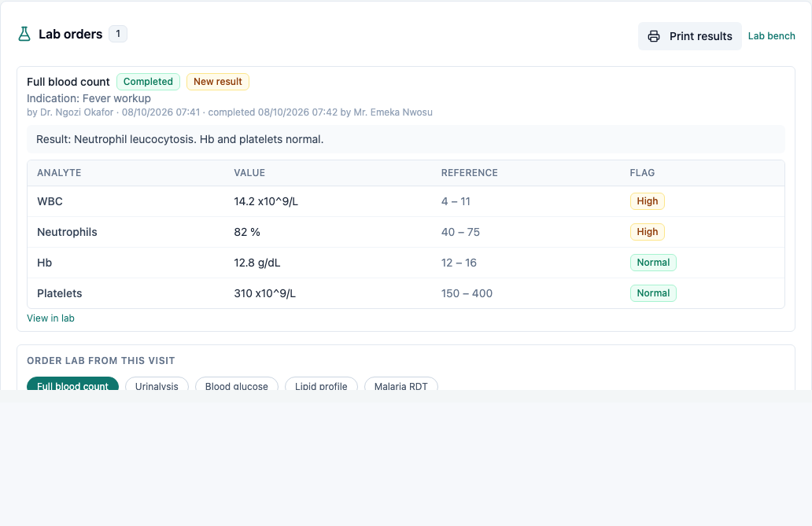Click the Value column header
812x526 pixels.
pyautogui.click(x=249, y=173)
